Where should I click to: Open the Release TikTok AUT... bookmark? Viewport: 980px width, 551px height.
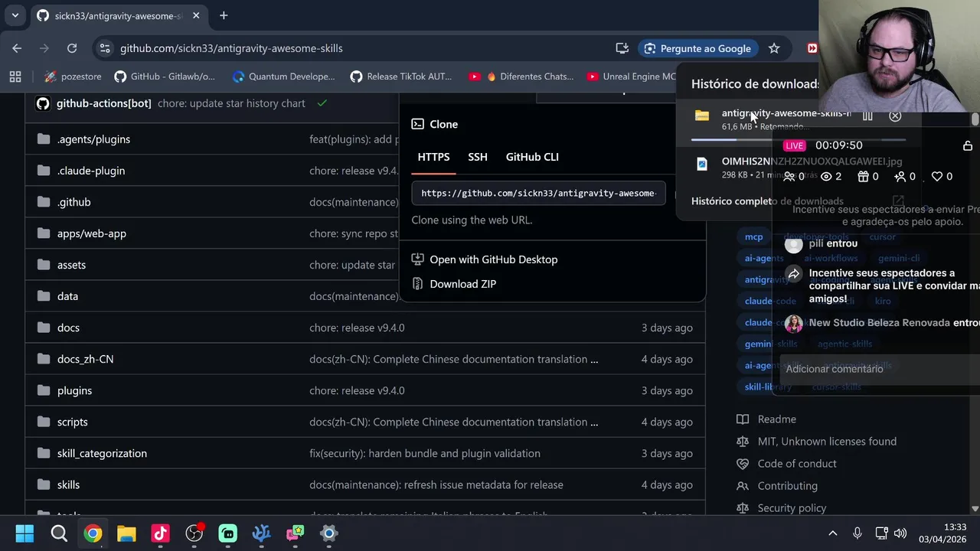(x=401, y=77)
